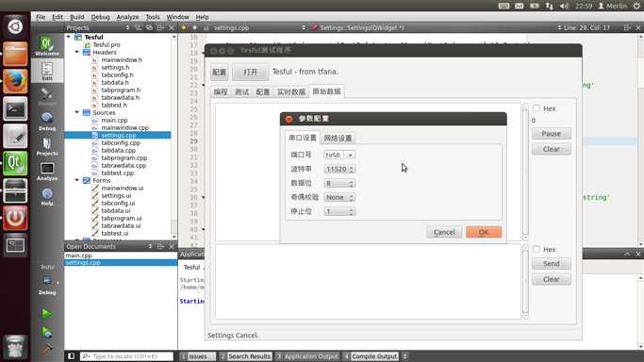
Task: Click the Projects tree vertical scrollbar
Action: point(174,137)
